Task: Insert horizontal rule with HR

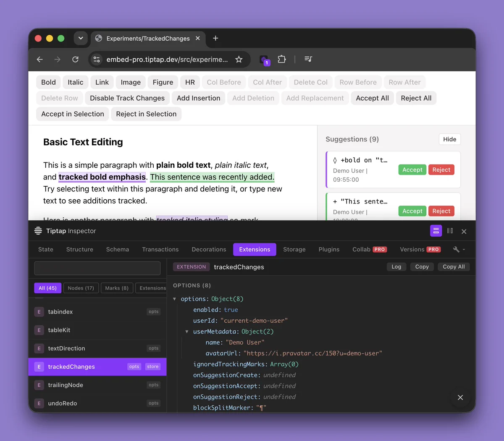Action: (190, 82)
